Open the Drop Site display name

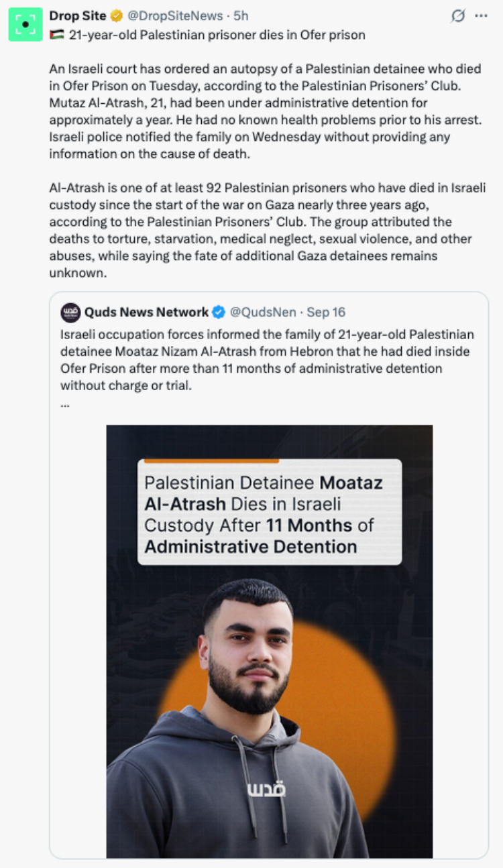[78, 16]
